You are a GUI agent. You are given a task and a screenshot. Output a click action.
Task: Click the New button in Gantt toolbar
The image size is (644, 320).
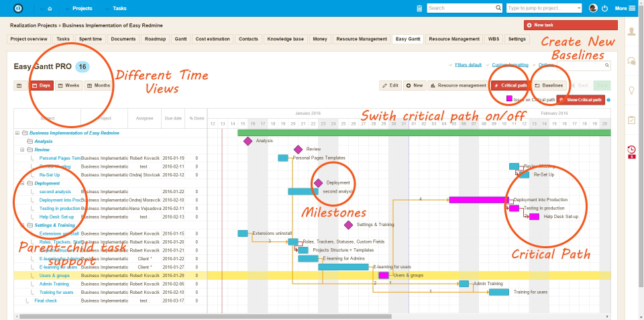click(415, 85)
